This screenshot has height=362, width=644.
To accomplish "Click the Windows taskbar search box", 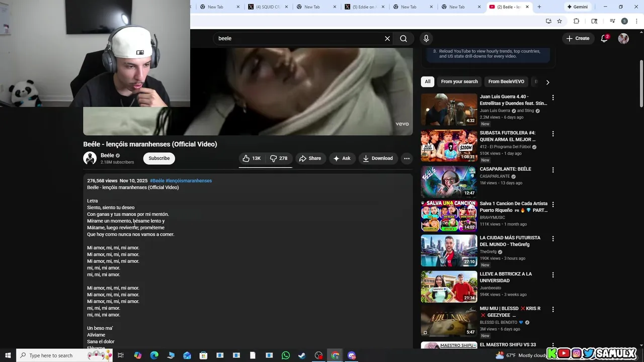I will (65, 355).
